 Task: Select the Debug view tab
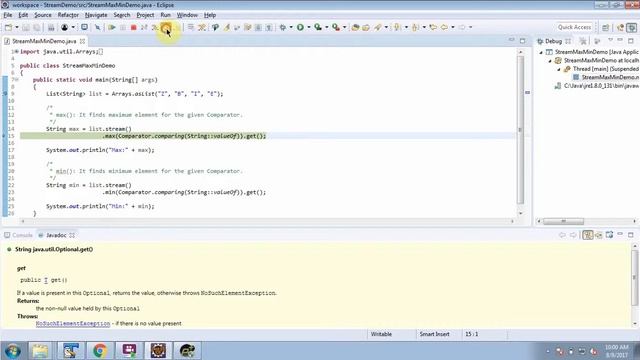[553, 41]
